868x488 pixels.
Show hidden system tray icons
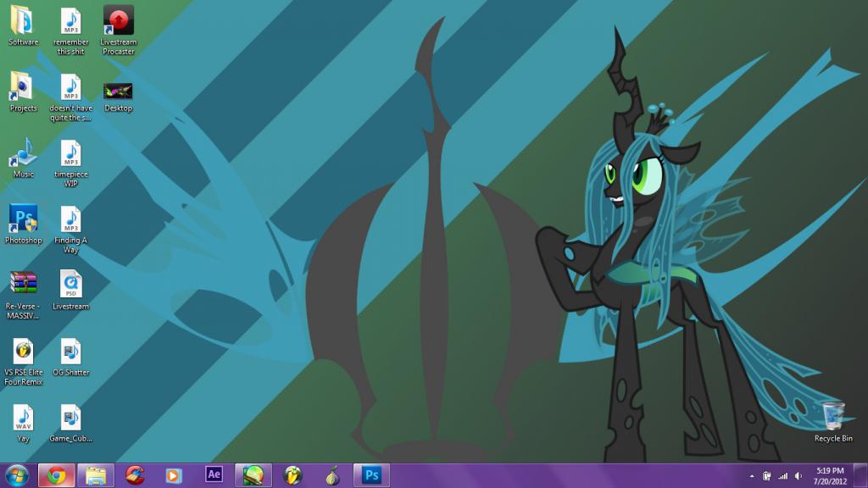click(x=752, y=476)
